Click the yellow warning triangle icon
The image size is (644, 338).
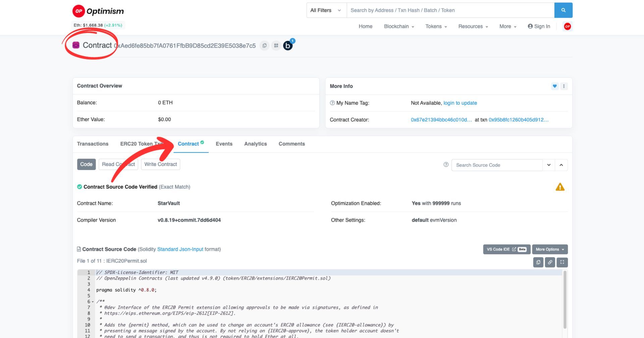[x=560, y=187]
